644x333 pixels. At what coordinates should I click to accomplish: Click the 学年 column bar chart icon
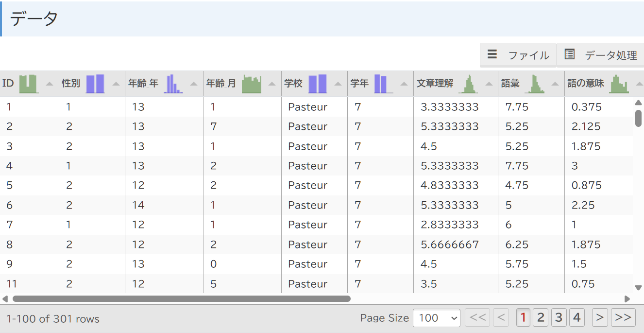coord(380,84)
